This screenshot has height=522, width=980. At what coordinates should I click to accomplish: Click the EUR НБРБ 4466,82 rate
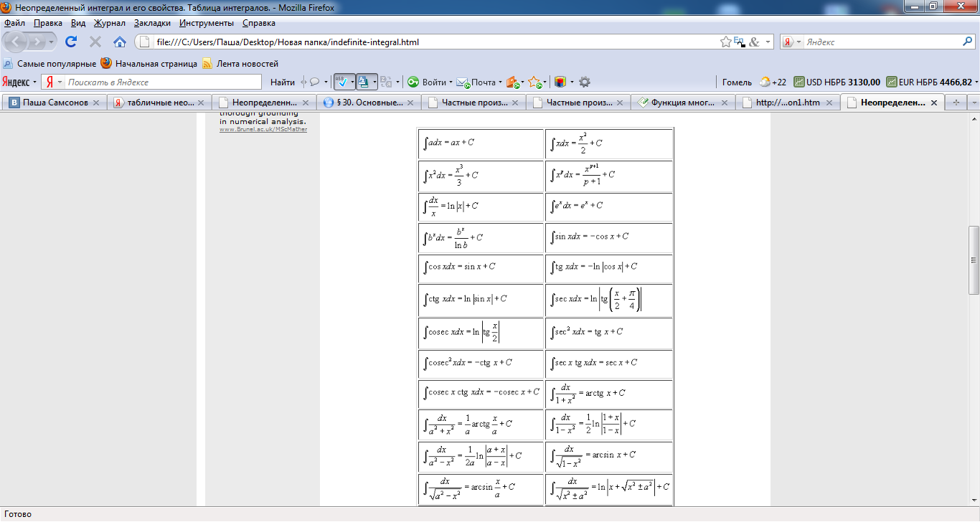point(930,82)
